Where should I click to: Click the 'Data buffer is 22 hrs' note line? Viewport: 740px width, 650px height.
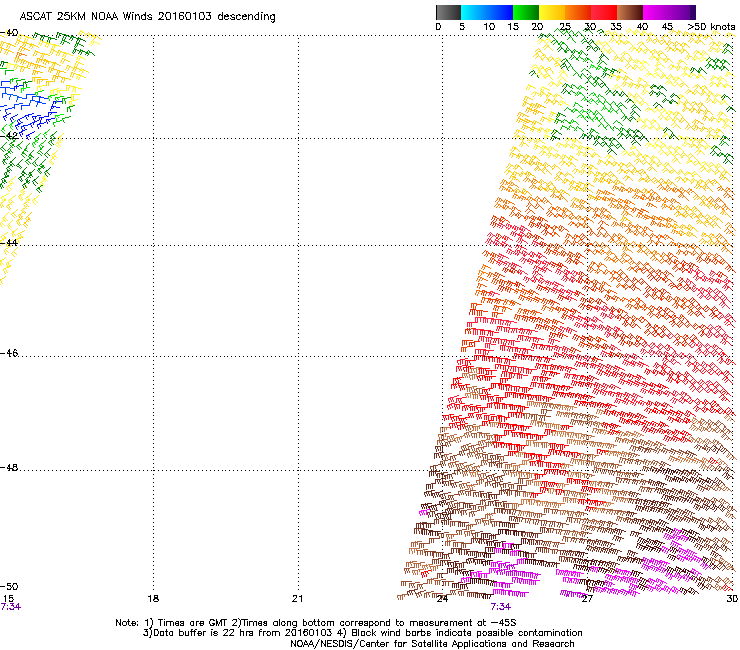tap(362, 633)
